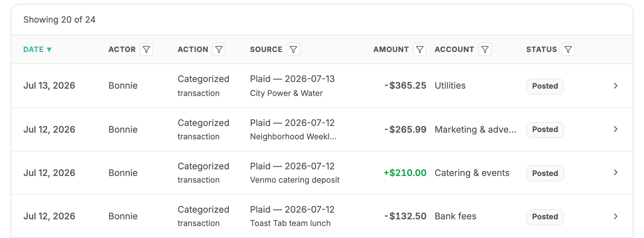Click the Posted badge for Catering & events

[545, 173]
